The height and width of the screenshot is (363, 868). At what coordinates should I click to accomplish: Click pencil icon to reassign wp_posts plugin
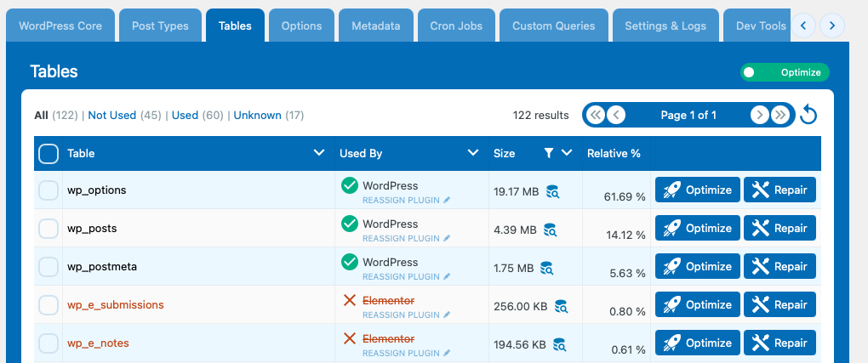click(447, 239)
